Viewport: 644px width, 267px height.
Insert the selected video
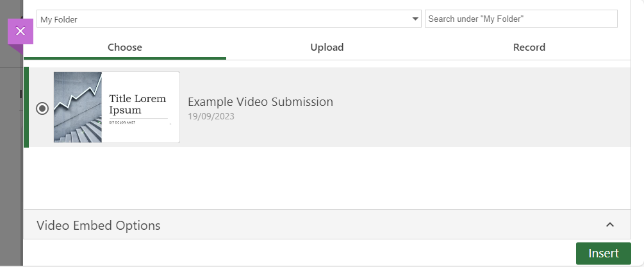[604, 254]
